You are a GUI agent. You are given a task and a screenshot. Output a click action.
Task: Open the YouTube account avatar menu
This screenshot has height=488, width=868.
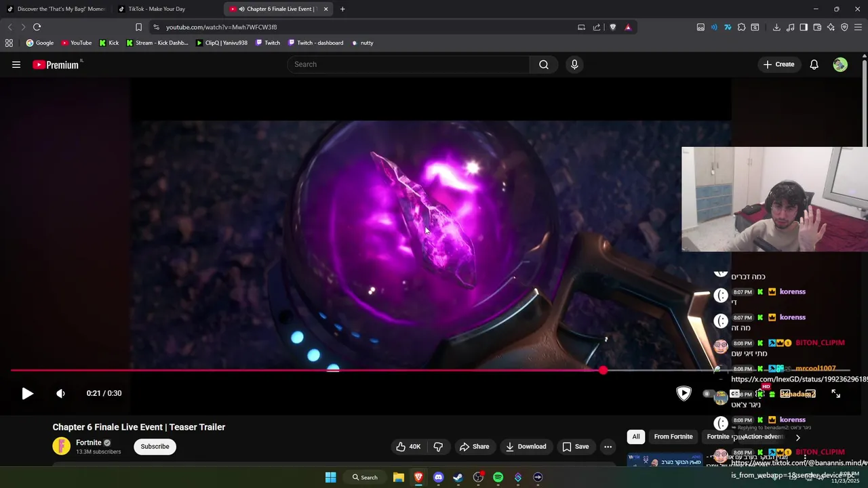(x=840, y=64)
